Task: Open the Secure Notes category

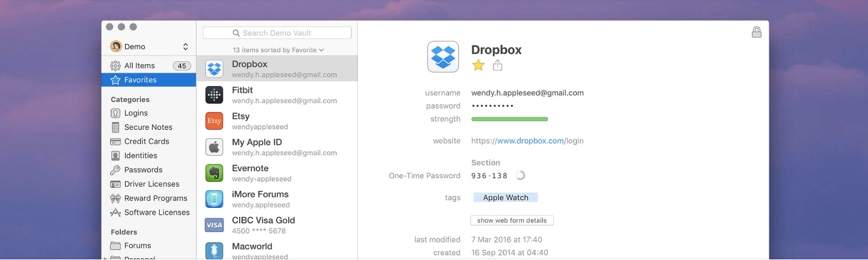Action: (149, 127)
